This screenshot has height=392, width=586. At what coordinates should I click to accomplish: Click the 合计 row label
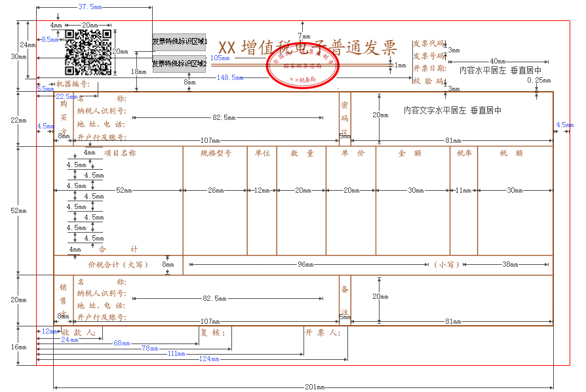[118, 249]
